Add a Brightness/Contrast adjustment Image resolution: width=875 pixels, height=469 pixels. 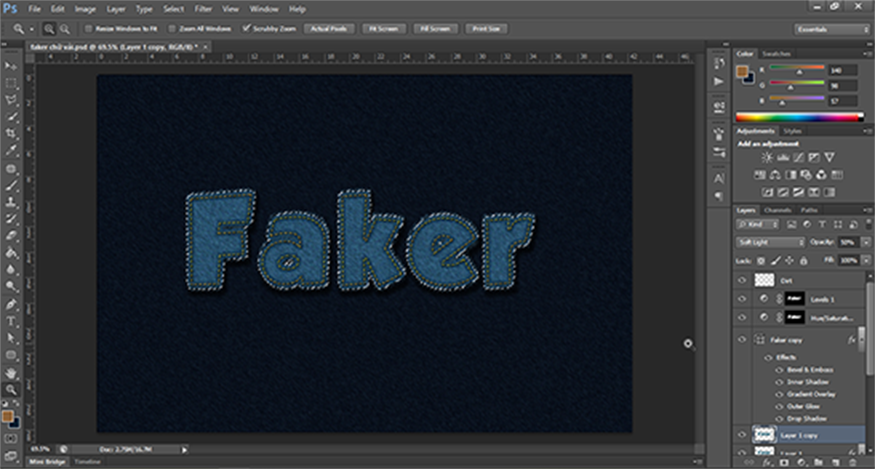point(766,158)
